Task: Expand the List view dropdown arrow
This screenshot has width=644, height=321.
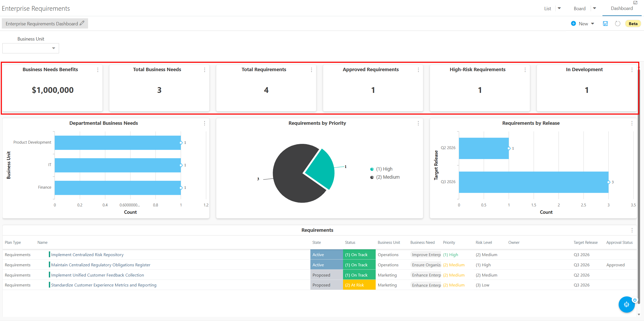Action: click(559, 8)
